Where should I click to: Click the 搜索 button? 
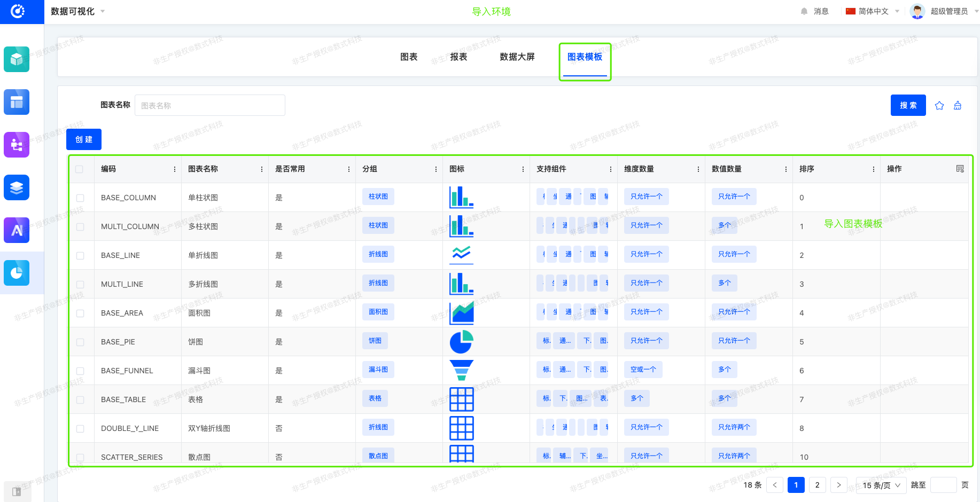click(x=908, y=105)
